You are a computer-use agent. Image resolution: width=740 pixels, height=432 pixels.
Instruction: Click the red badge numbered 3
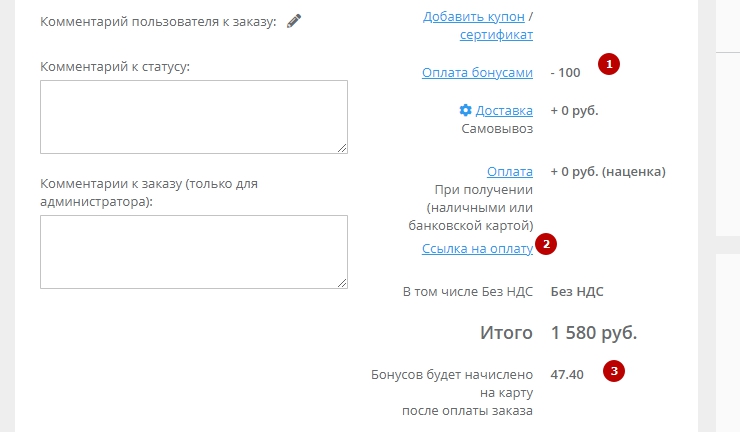[616, 371]
